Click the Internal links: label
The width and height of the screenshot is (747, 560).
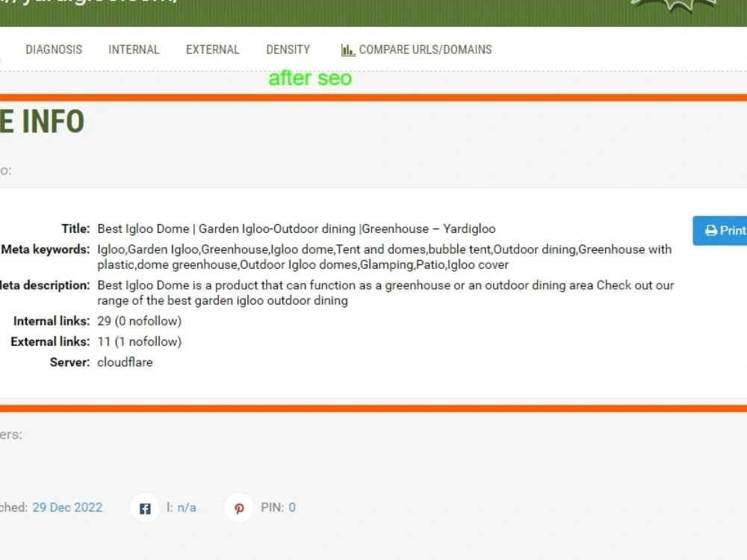pyautogui.click(x=52, y=321)
